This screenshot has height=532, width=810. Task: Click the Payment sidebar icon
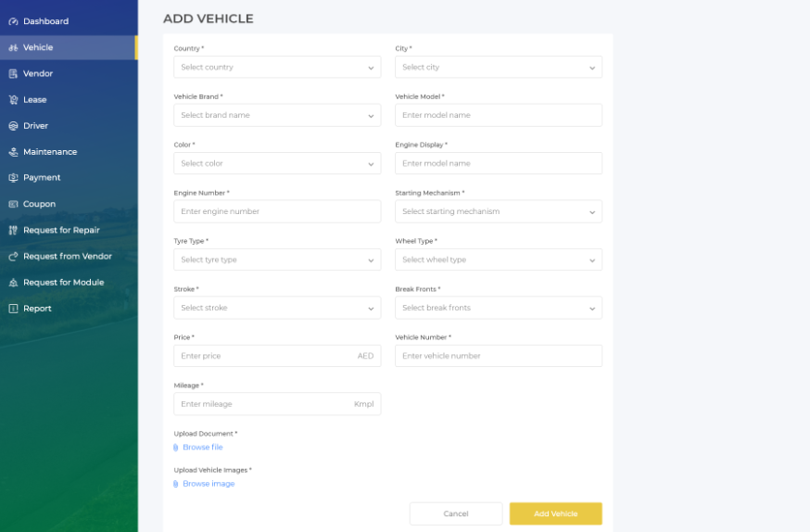pos(13,178)
